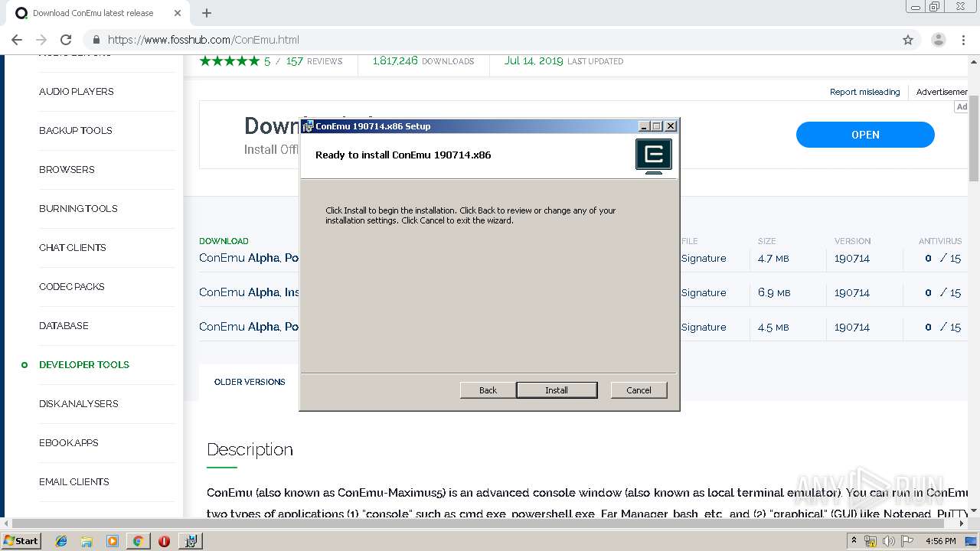Click Back in the ConEmu Setup dialog
This screenshot has height=551, width=980.
pos(488,390)
